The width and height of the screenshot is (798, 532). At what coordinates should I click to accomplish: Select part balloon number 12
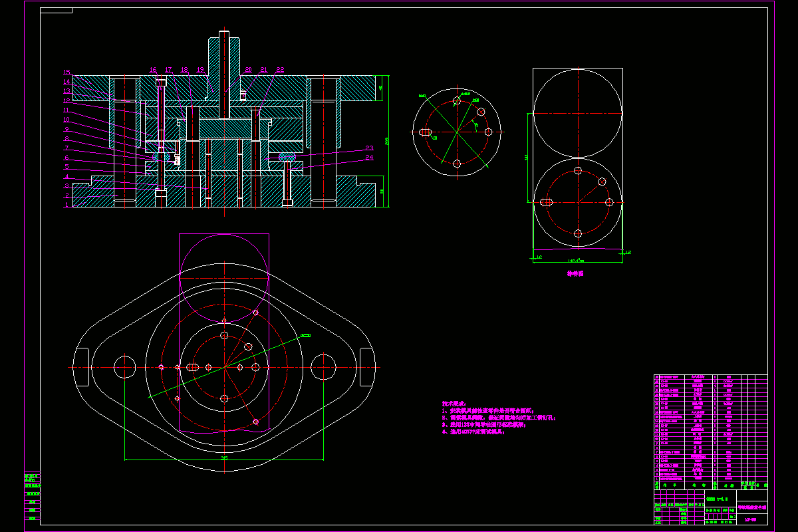tap(66, 100)
